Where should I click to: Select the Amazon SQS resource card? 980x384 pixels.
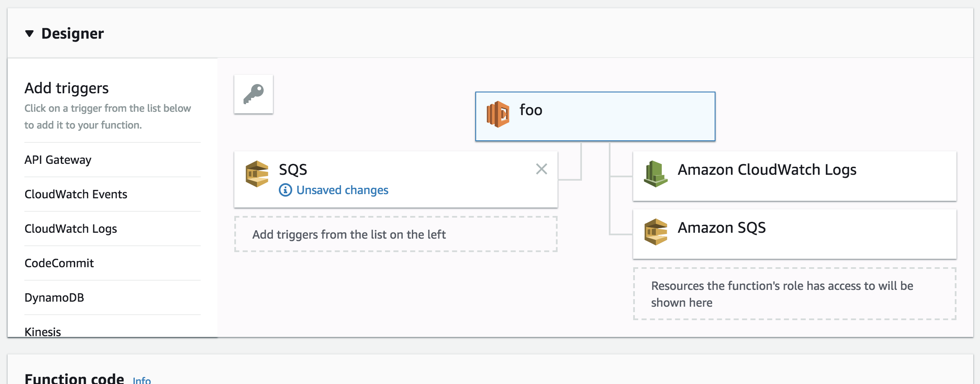pyautogui.click(x=794, y=234)
